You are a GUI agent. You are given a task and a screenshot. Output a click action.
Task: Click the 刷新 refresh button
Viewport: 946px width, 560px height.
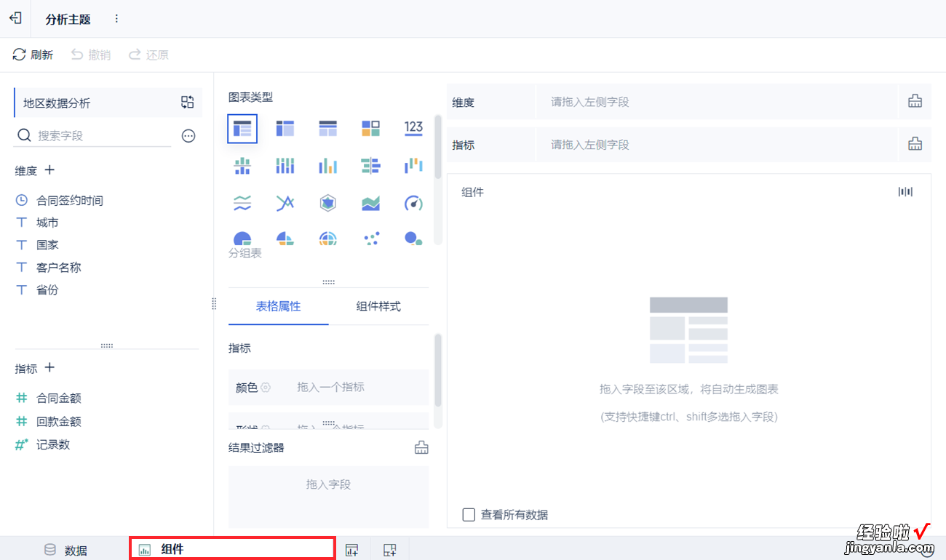pyautogui.click(x=33, y=55)
